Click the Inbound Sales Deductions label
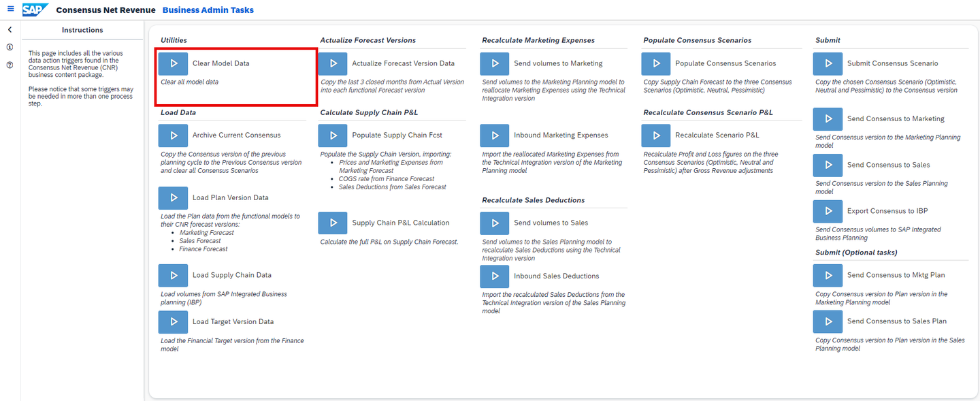 [x=557, y=276]
